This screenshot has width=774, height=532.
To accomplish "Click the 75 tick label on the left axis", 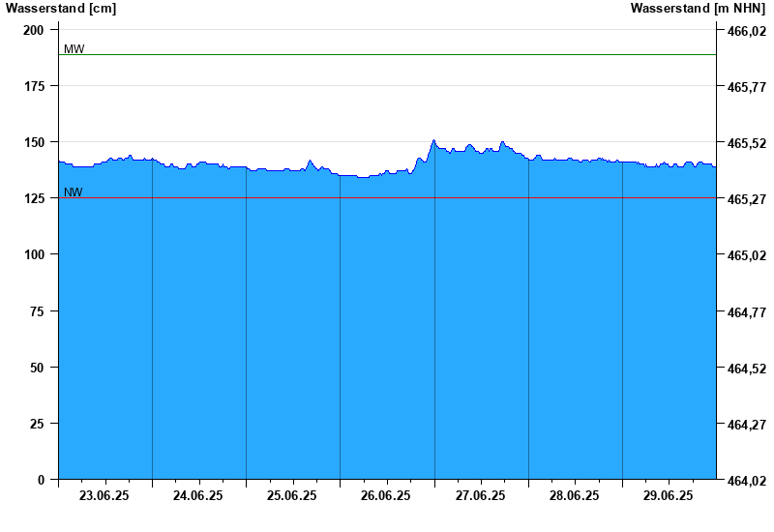I will (x=37, y=311).
